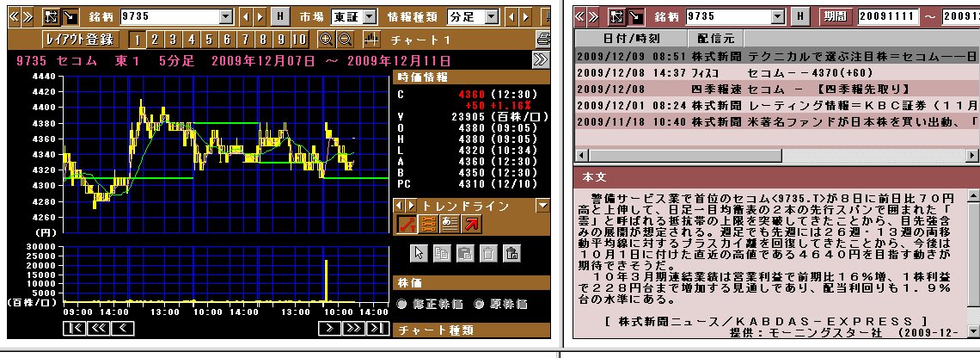Open 銘柄 code dropdown in chart panel

pyautogui.click(x=227, y=17)
